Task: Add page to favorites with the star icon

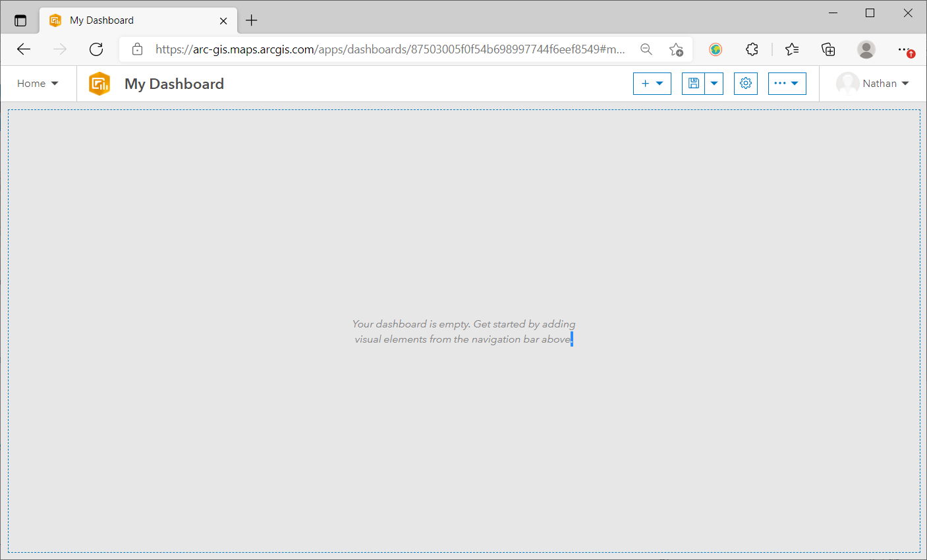Action: coord(676,49)
